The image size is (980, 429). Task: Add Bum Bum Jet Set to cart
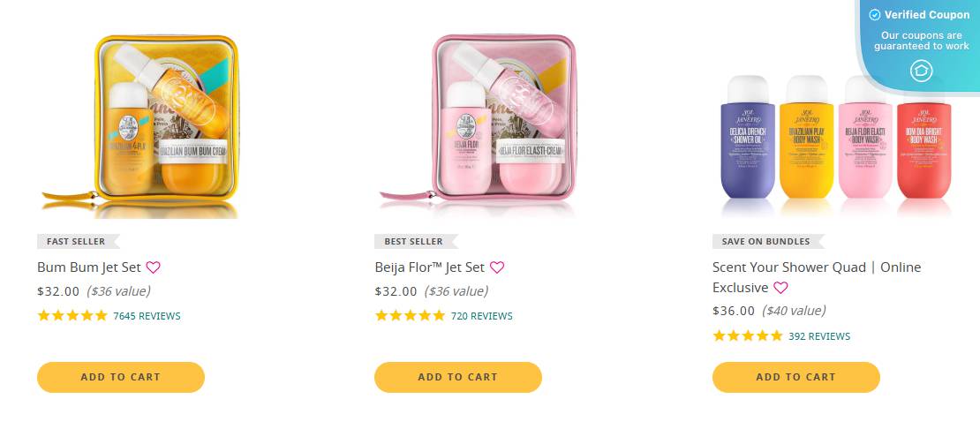click(121, 377)
